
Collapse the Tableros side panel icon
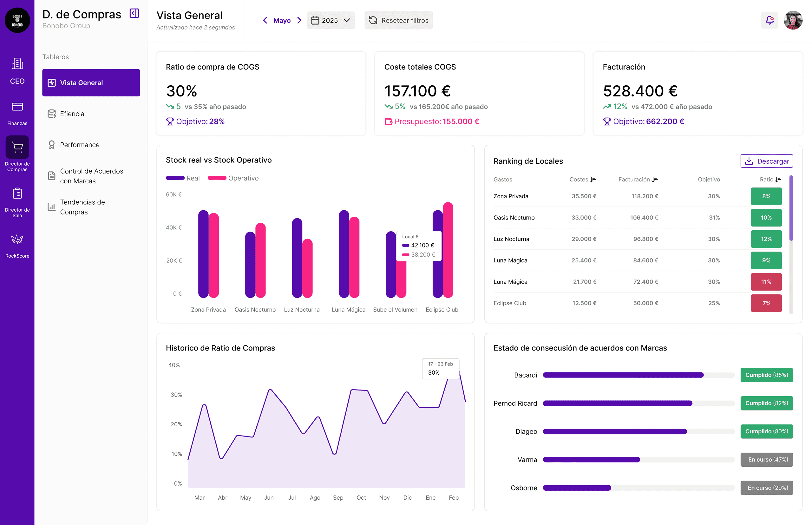(134, 13)
